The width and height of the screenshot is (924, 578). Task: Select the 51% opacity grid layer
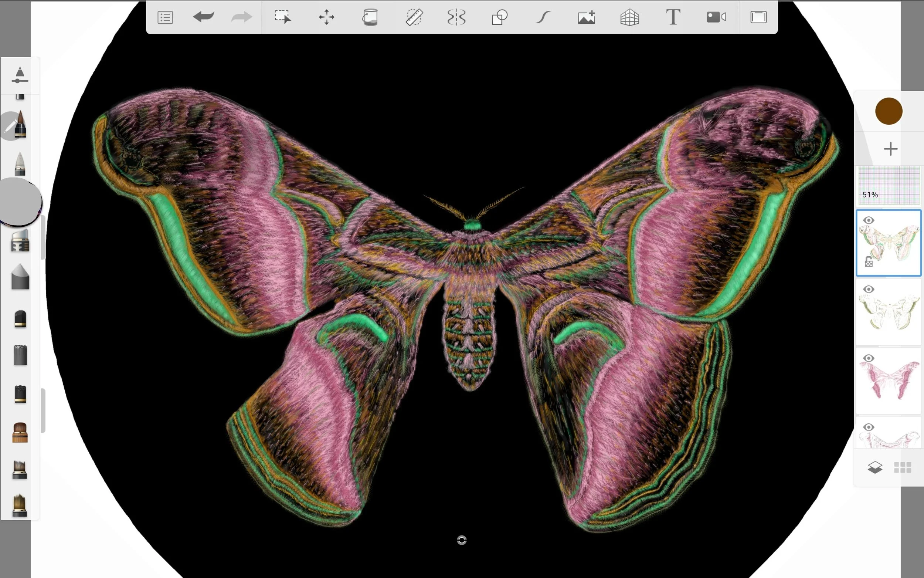click(x=889, y=185)
